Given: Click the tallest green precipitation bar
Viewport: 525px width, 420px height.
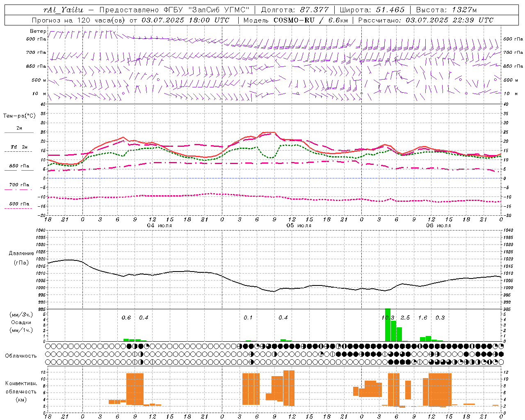Looking at the screenshot, I should [x=388, y=325].
